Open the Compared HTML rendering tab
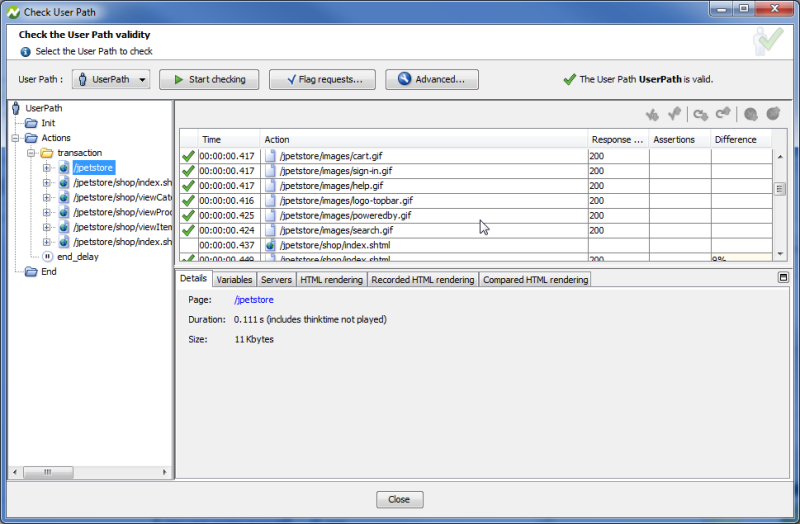The width and height of the screenshot is (800, 524). pos(535,280)
